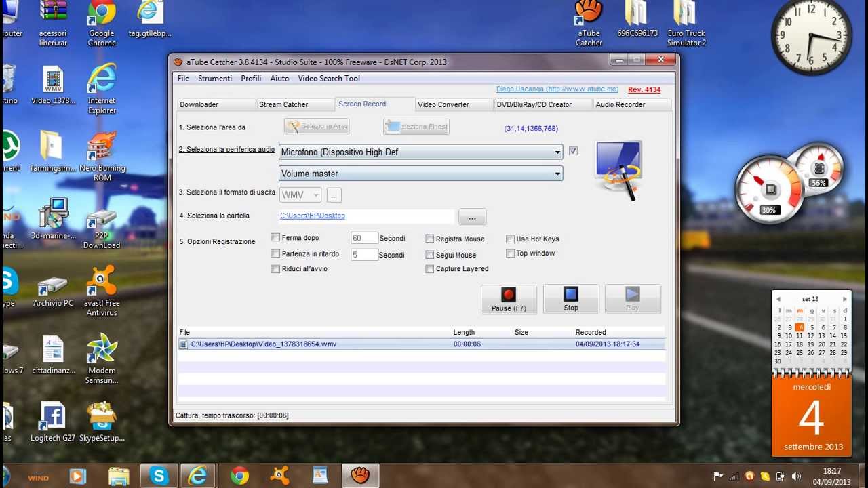
Task: Enable Partenza in ritardo checkbox
Action: click(x=275, y=253)
